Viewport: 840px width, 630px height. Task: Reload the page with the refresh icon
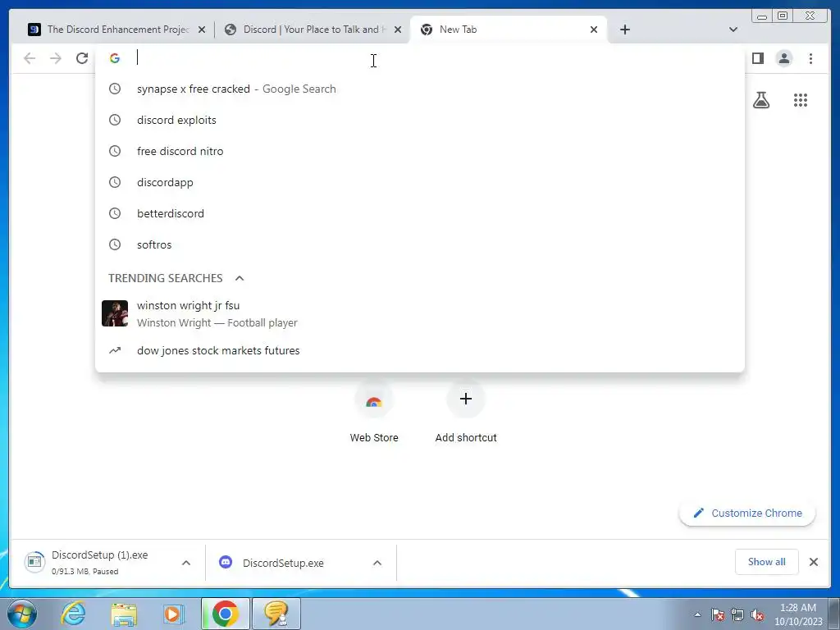point(82,58)
